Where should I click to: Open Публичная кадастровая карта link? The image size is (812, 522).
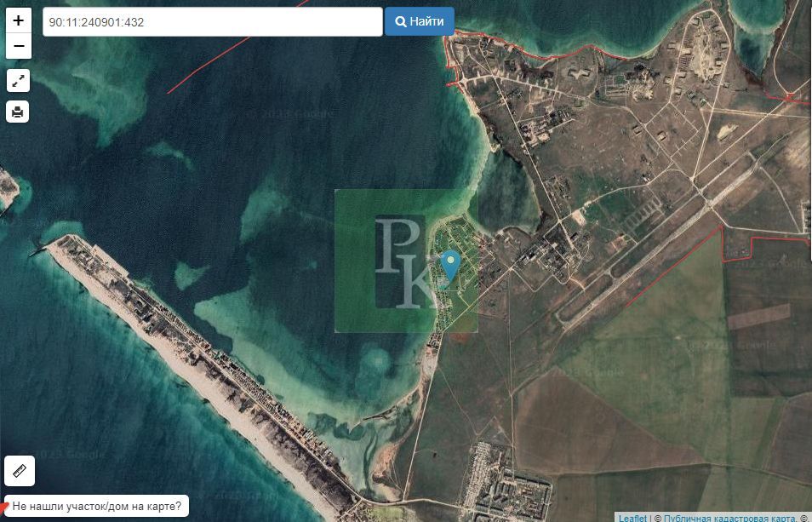coord(729,517)
